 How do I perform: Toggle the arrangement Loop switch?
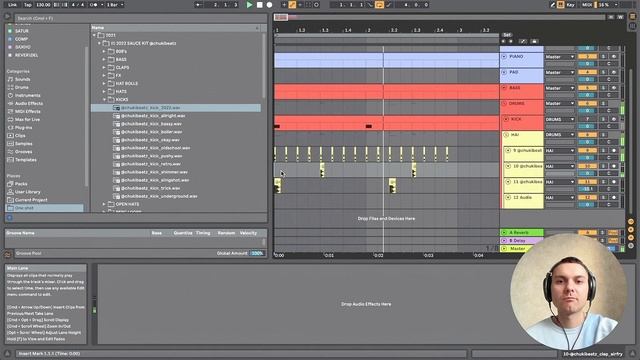pyautogui.click(x=379, y=5)
